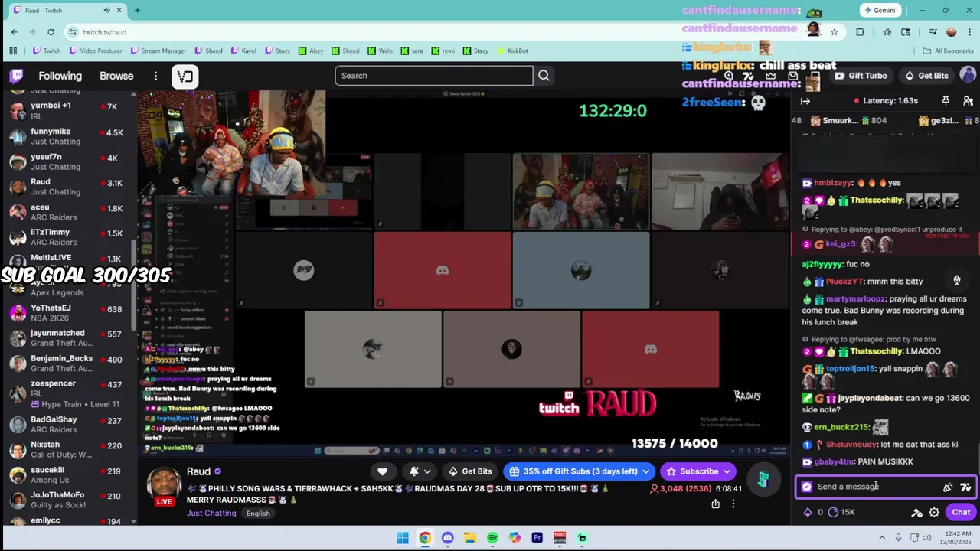The height and width of the screenshot is (551, 980).
Task: Open the Twitch home logo
Action: pos(16,76)
